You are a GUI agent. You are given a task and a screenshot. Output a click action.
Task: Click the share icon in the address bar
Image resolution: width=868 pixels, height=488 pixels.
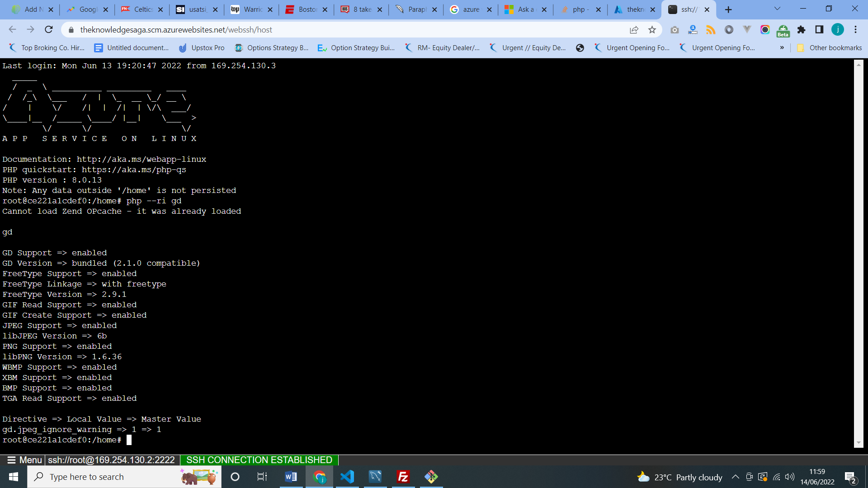pyautogui.click(x=634, y=30)
